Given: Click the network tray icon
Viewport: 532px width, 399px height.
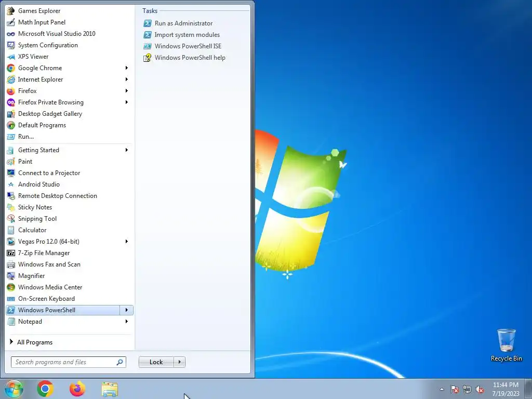Looking at the screenshot, I should point(467,389).
